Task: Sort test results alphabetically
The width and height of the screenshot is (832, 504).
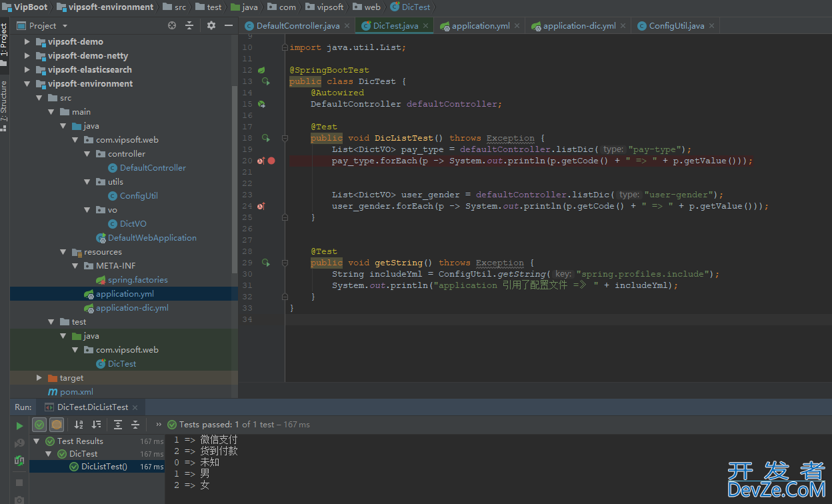Action: (x=79, y=425)
